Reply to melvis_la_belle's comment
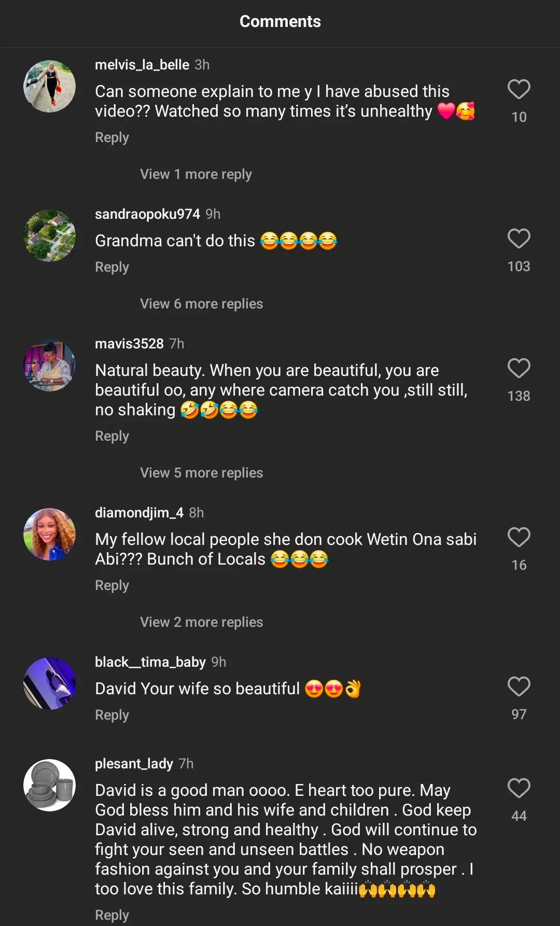The width and height of the screenshot is (560, 926). click(112, 137)
